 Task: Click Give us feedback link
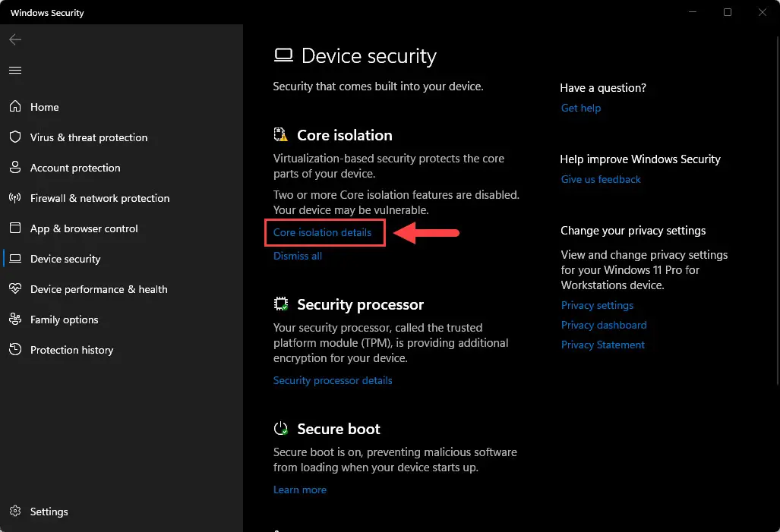(x=601, y=180)
